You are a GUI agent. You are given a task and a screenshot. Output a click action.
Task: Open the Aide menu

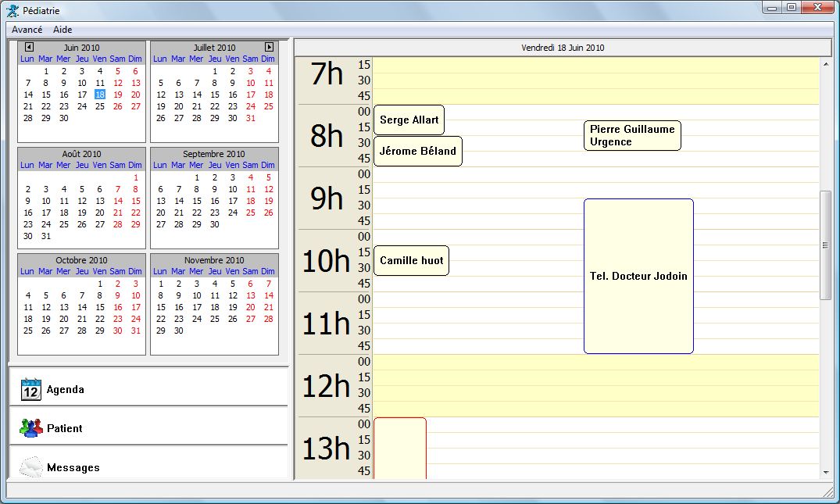click(x=63, y=29)
